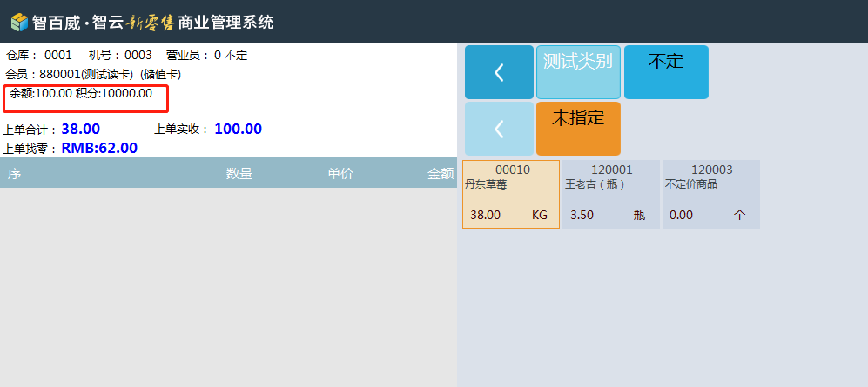
Task: Add product 120003 不定价商品 to the order
Action: pos(710,195)
